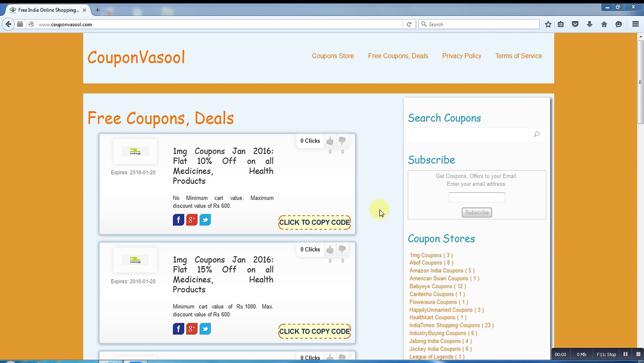Open Jabong India Coupons link
The image size is (644, 363).
(x=440, y=341)
